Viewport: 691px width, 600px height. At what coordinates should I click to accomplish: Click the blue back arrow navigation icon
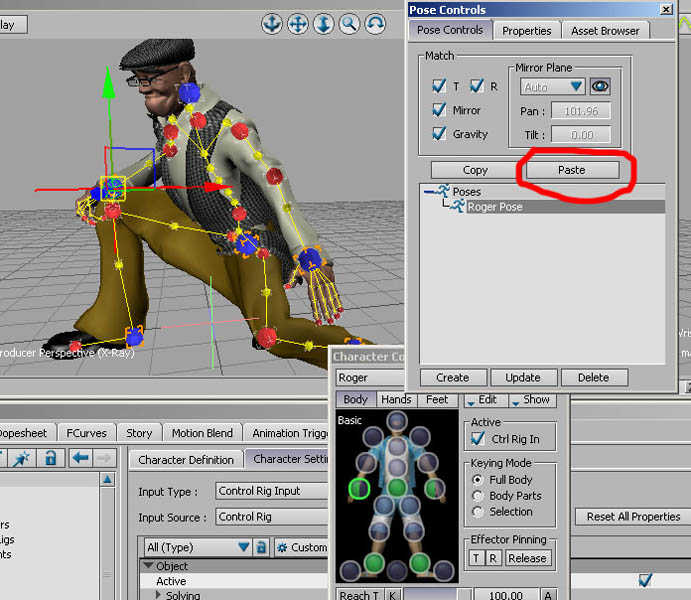(x=80, y=458)
